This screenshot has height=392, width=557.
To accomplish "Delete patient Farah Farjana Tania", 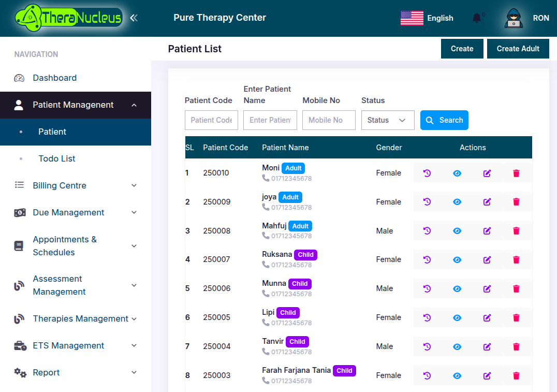I will click(x=517, y=375).
